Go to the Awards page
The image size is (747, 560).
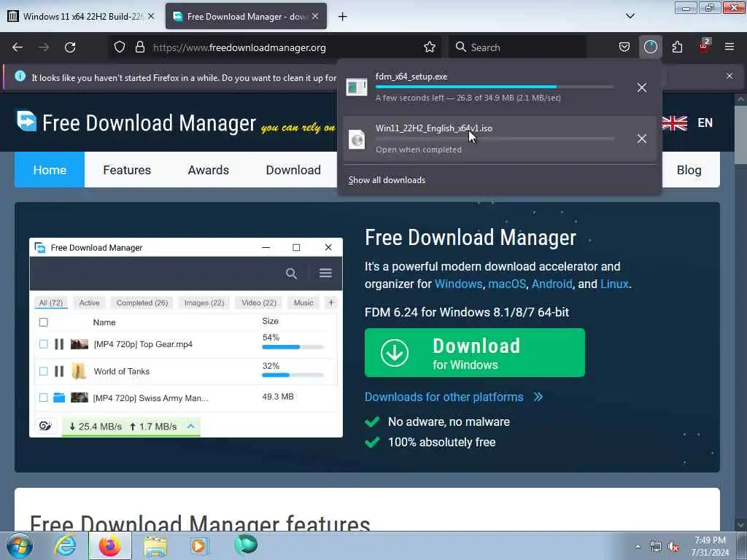point(208,170)
